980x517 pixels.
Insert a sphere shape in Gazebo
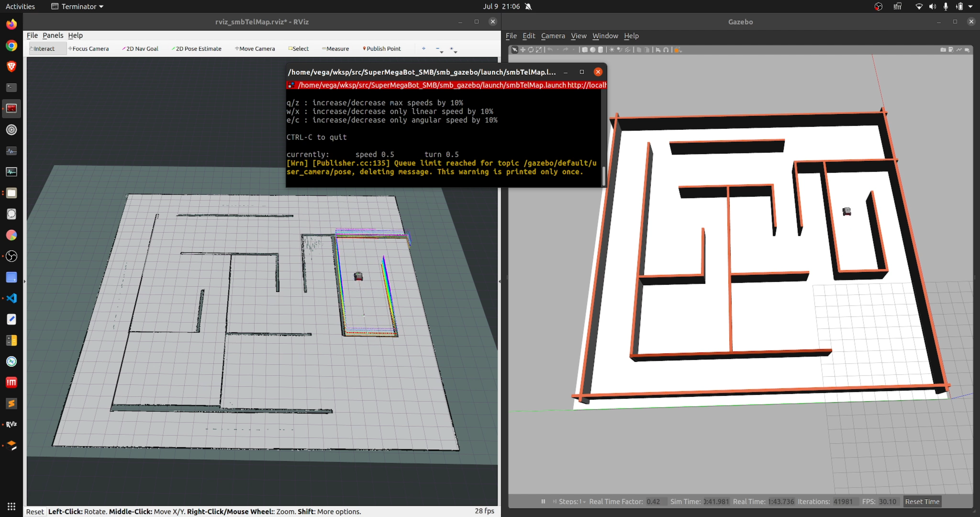pos(593,50)
